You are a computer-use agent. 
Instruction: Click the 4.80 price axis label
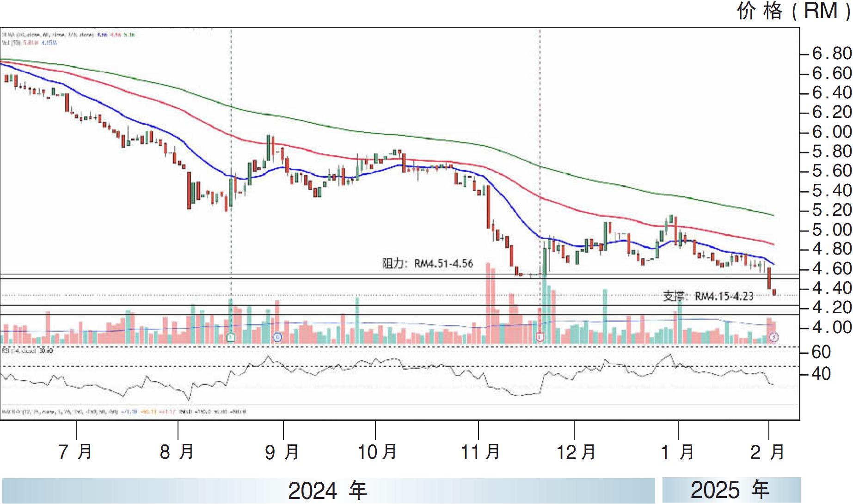tap(832, 249)
